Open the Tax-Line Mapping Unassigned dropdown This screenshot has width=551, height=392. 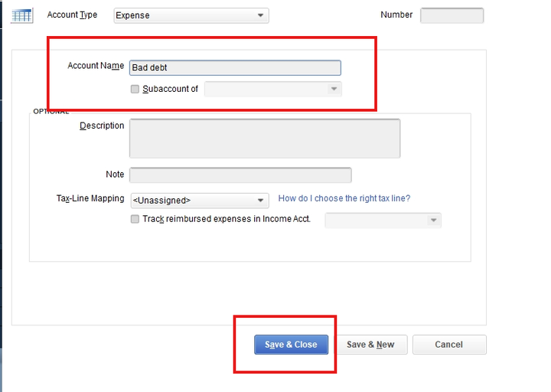[x=200, y=201]
